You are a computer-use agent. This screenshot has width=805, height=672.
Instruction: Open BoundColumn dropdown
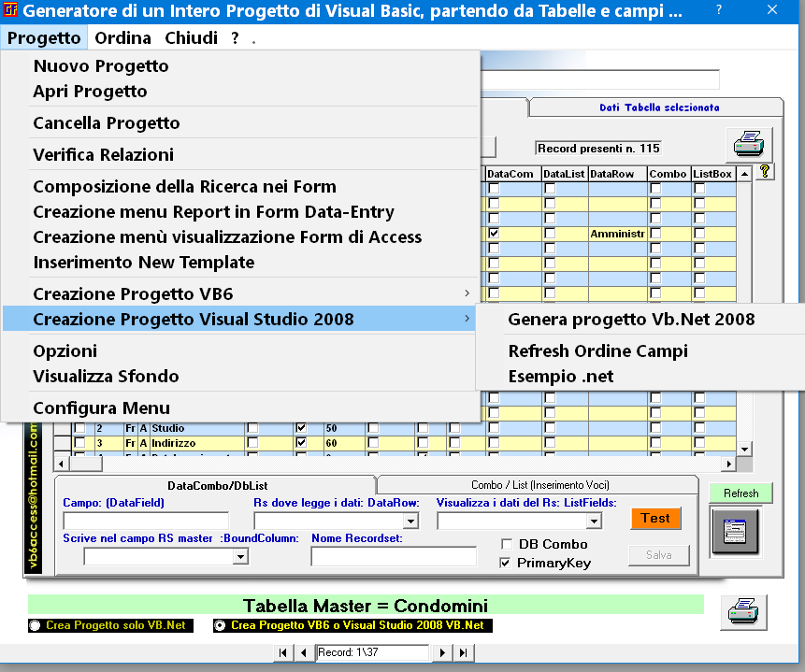point(240,556)
